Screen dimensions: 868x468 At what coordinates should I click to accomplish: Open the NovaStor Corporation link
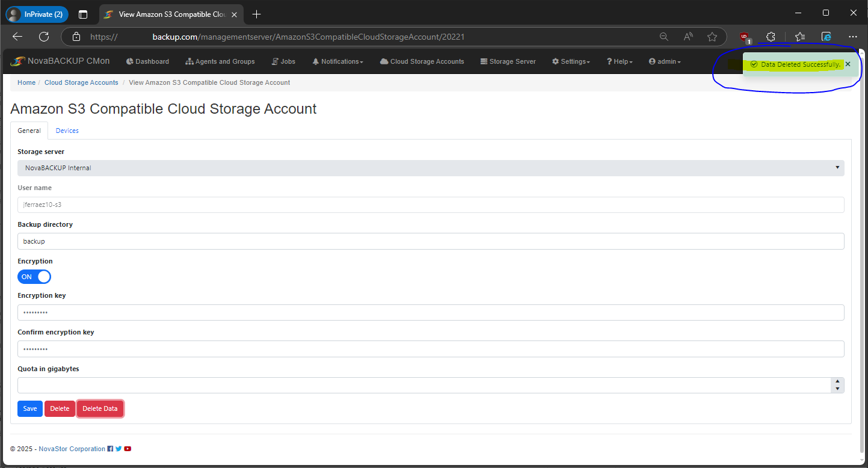pyautogui.click(x=72, y=449)
